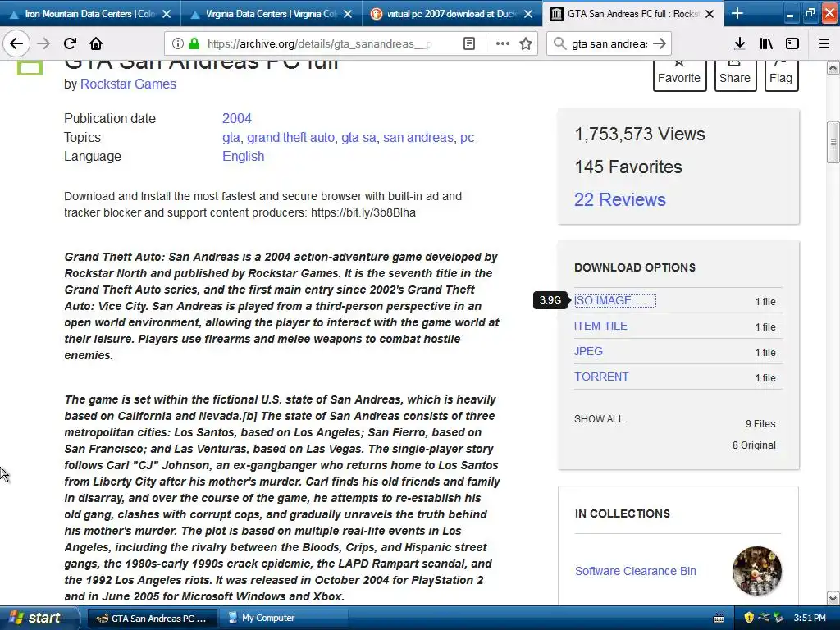Screen dimensions: 840x630
Task: Click the keyboard tray icon
Action: pos(719,619)
